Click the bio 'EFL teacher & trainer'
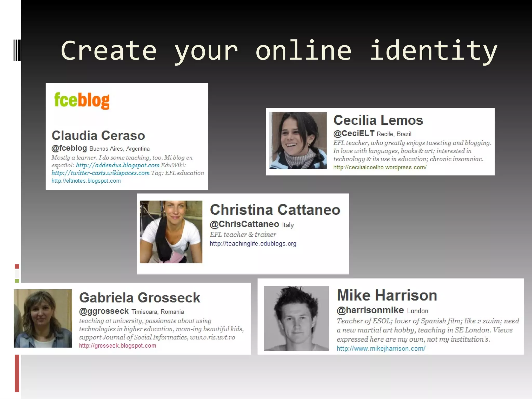This screenshot has width=532, height=399. 243,235
